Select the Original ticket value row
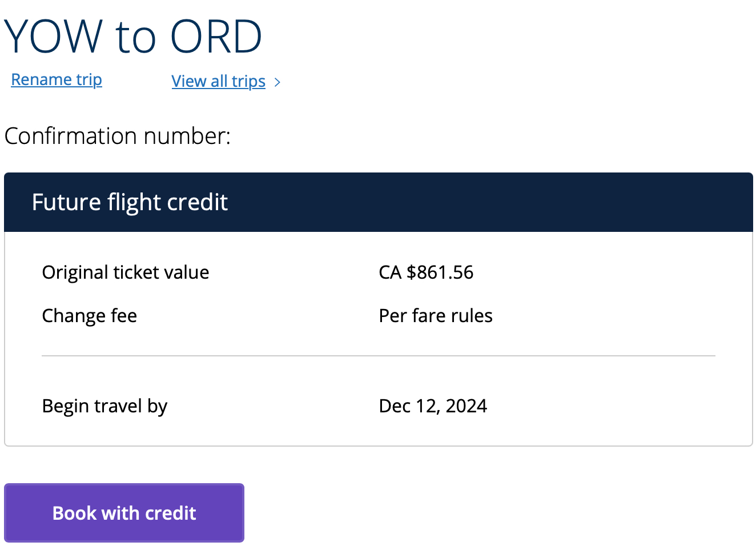This screenshot has height=554, width=756. pos(125,272)
